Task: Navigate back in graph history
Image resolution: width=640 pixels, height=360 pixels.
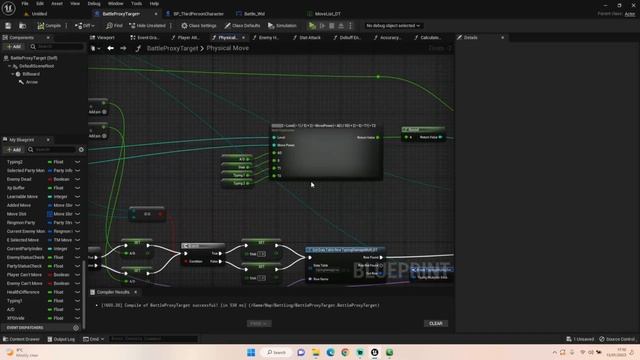Action: click(110, 48)
